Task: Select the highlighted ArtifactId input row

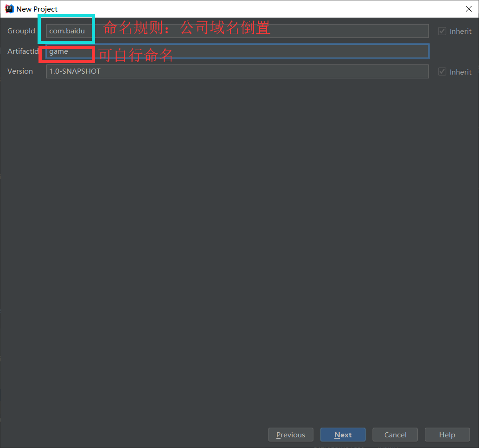Action: coord(232,51)
